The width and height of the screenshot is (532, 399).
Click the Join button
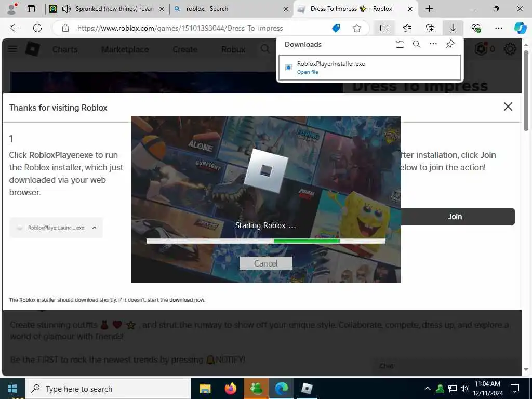coord(458,217)
